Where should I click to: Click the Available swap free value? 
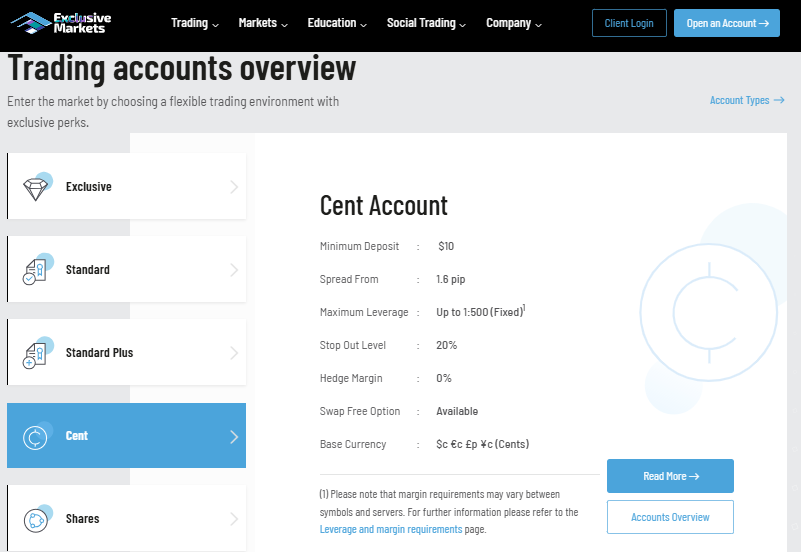(457, 411)
